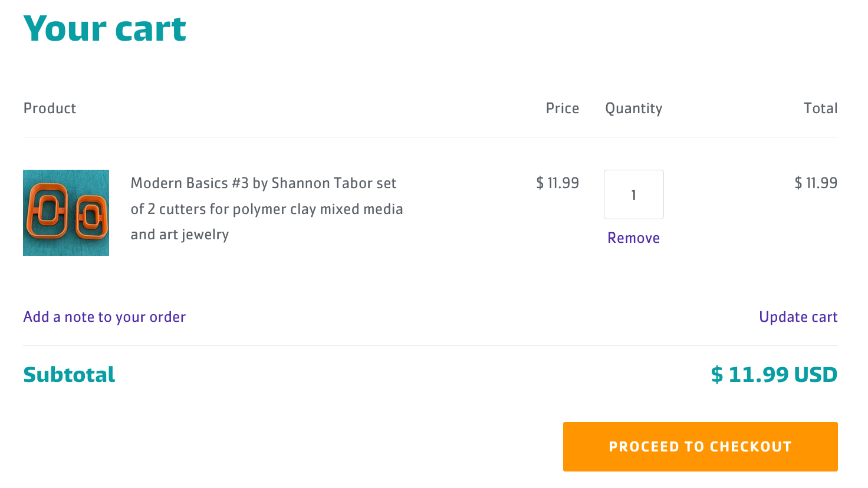Proceed to checkout

tap(700, 447)
